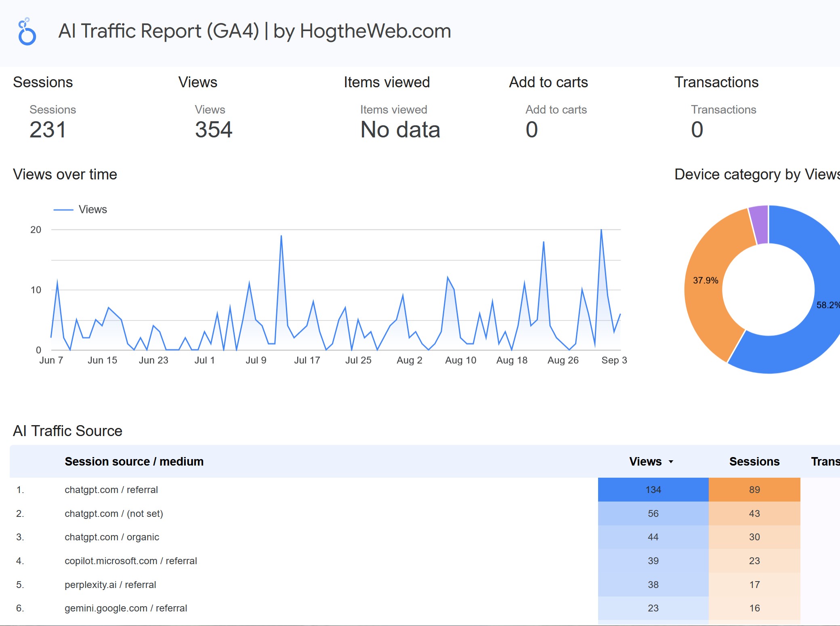Image resolution: width=840 pixels, height=626 pixels.
Task: Click the 56 views cell
Action: point(653,514)
